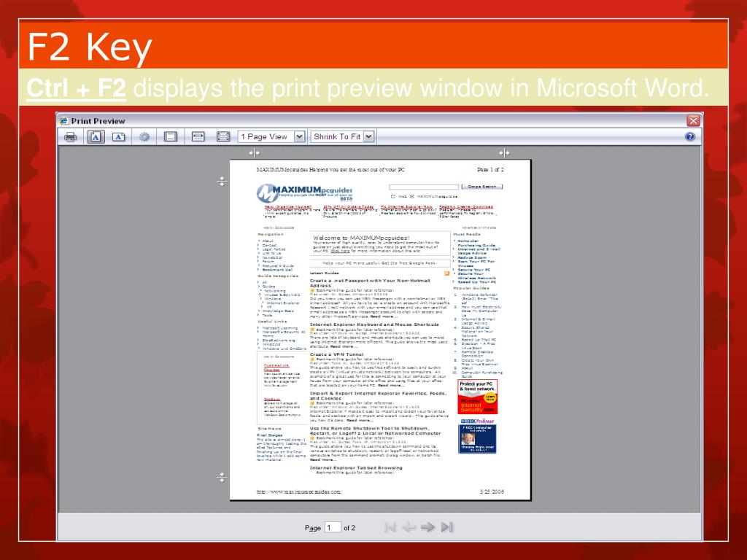Close the Print Preview window
The height and width of the screenshot is (560, 747).
click(x=693, y=120)
